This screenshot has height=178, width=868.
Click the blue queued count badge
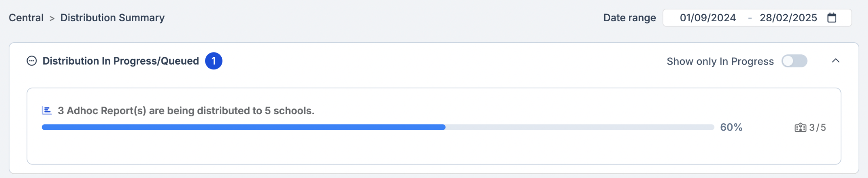click(214, 61)
